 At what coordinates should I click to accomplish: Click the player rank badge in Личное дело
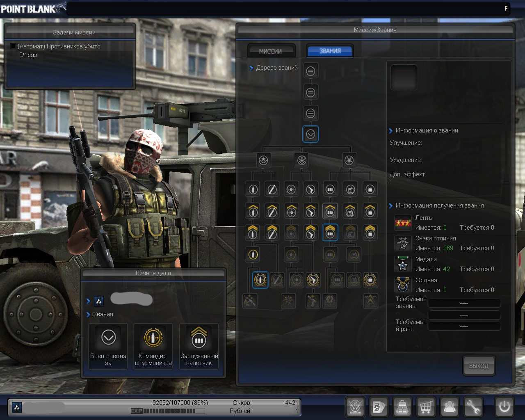pyautogui.click(x=99, y=301)
